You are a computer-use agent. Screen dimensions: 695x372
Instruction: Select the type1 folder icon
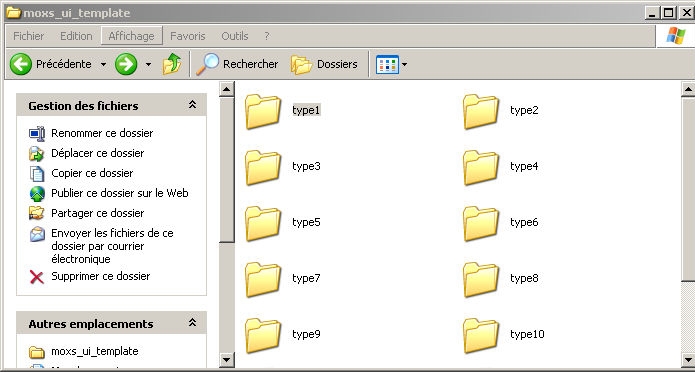[263, 111]
